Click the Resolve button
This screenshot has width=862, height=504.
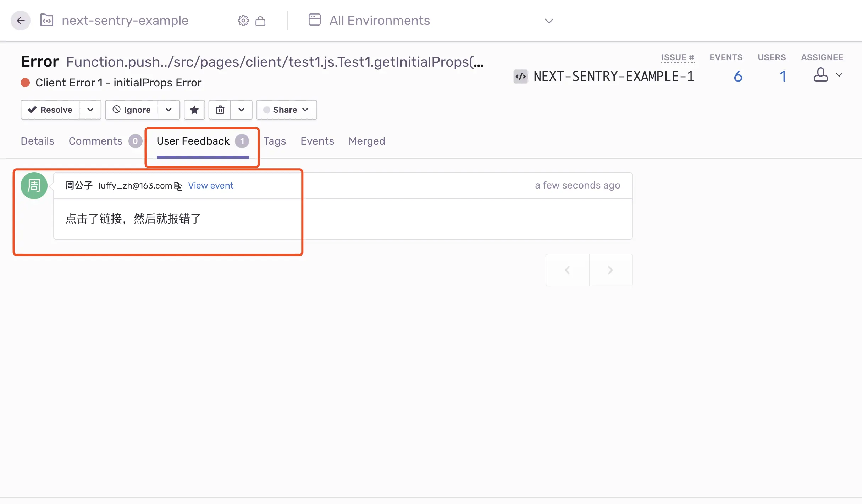[50, 110]
